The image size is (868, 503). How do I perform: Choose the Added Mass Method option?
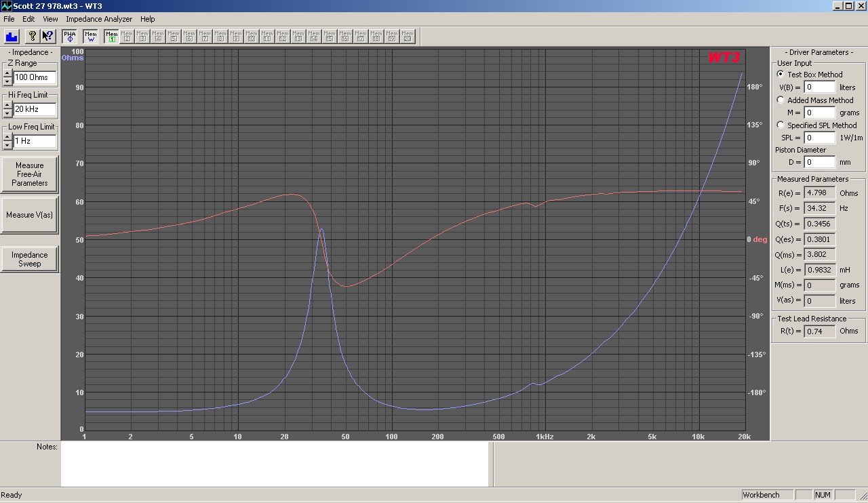(781, 100)
